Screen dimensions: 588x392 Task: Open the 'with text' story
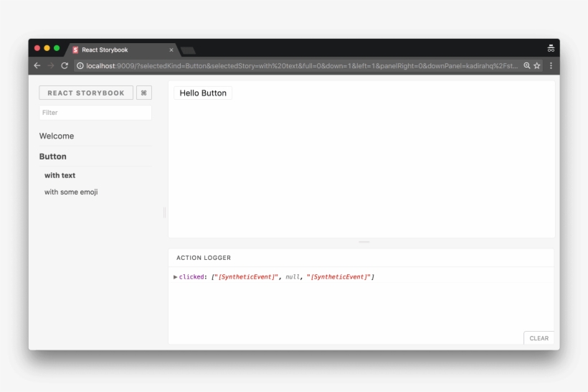point(60,175)
